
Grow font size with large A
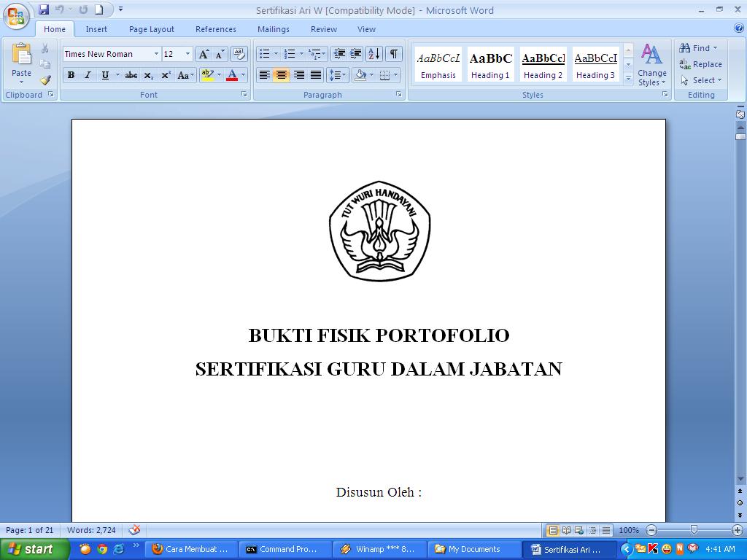tap(204, 54)
